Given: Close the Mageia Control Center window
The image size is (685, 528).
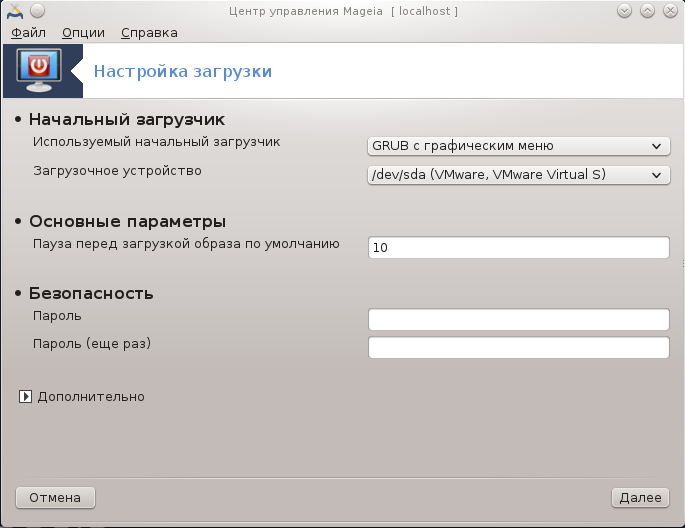Looking at the screenshot, I should coord(671,11).
